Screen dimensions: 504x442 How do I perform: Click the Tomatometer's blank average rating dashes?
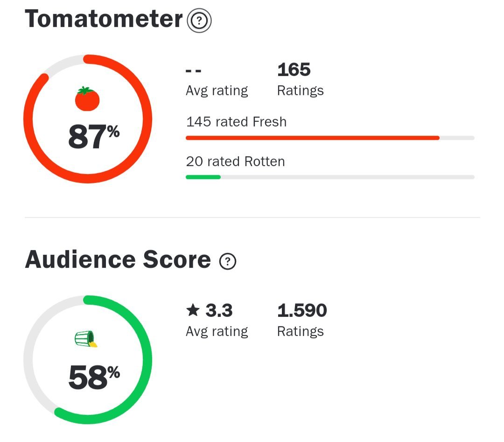tap(193, 71)
